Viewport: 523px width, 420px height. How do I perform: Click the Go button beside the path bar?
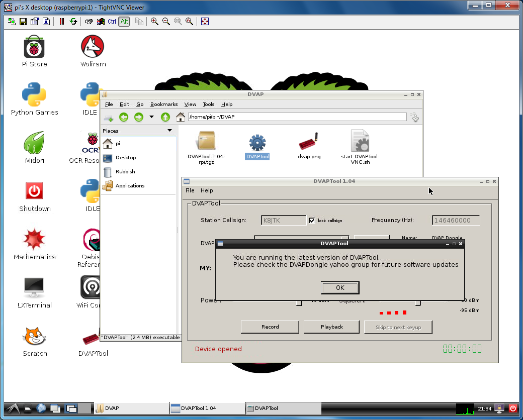coord(414,117)
